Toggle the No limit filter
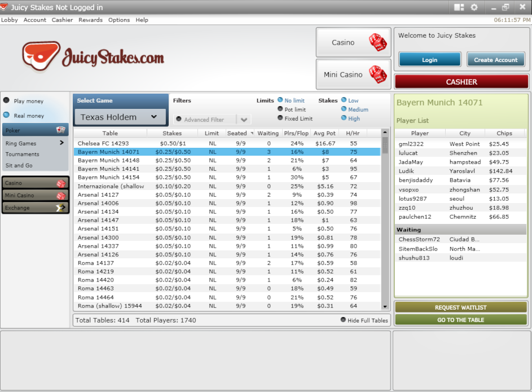Viewport: 532px width, 392px height. click(x=280, y=100)
